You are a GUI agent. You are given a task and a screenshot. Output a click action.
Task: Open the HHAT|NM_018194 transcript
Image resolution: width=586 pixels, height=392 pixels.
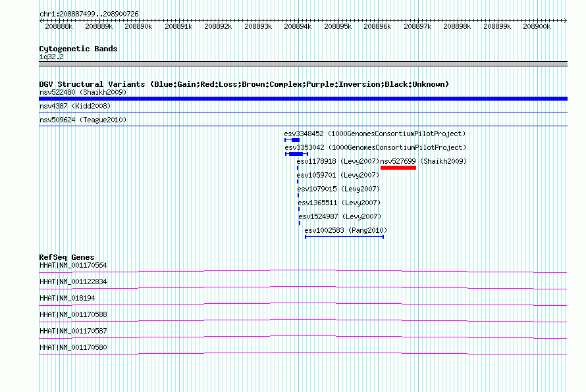click(67, 299)
